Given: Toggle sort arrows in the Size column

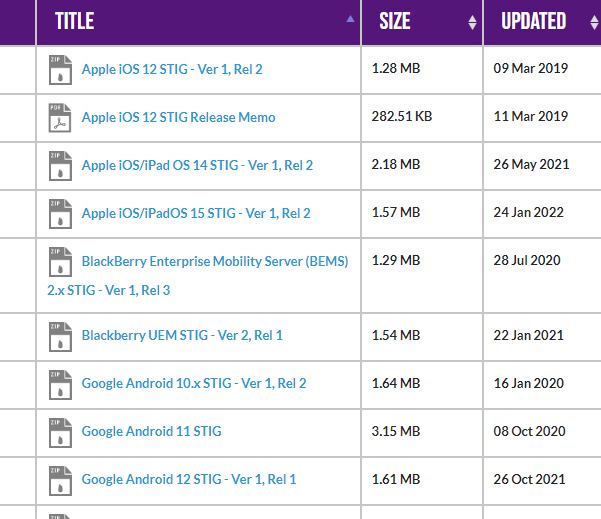Looking at the screenshot, I should point(472,23).
